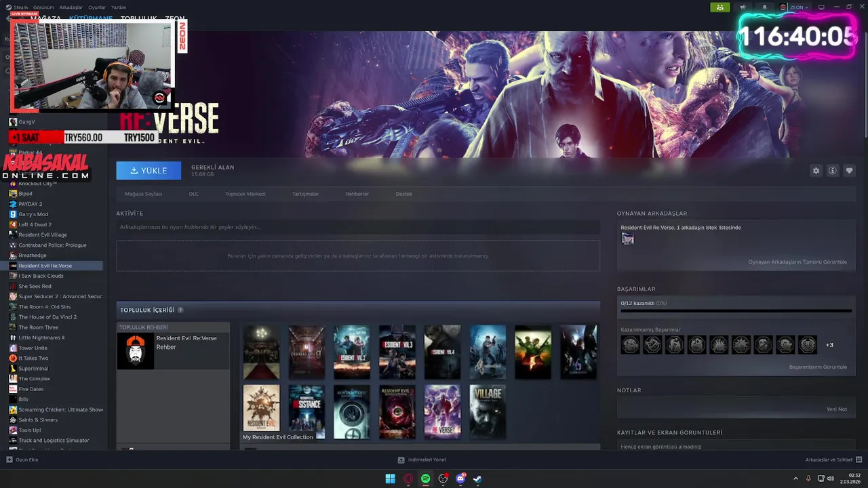The image size is (868, 488).
Task: Open the DLC tab
Action: [x=194, y=194]
